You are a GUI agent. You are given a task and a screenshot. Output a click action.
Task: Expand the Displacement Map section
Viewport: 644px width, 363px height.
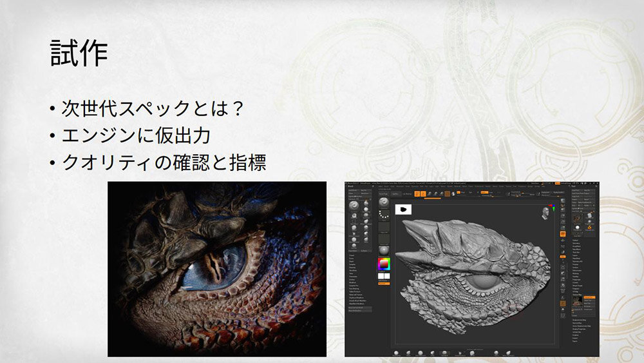coord(579,320)
